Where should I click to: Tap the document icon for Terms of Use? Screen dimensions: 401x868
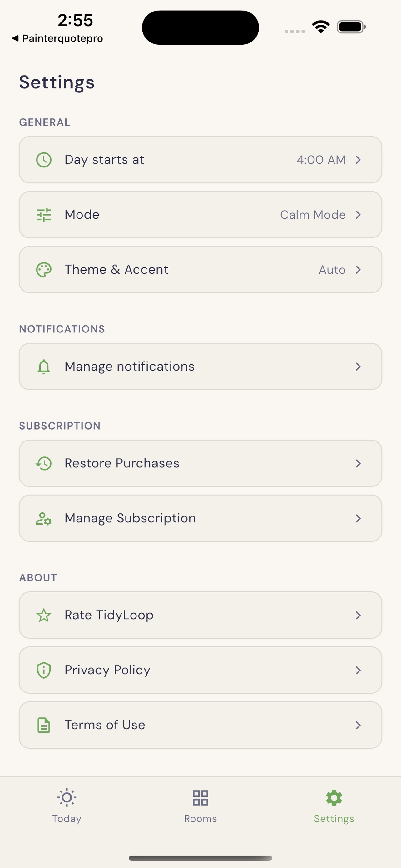(44, 725)
